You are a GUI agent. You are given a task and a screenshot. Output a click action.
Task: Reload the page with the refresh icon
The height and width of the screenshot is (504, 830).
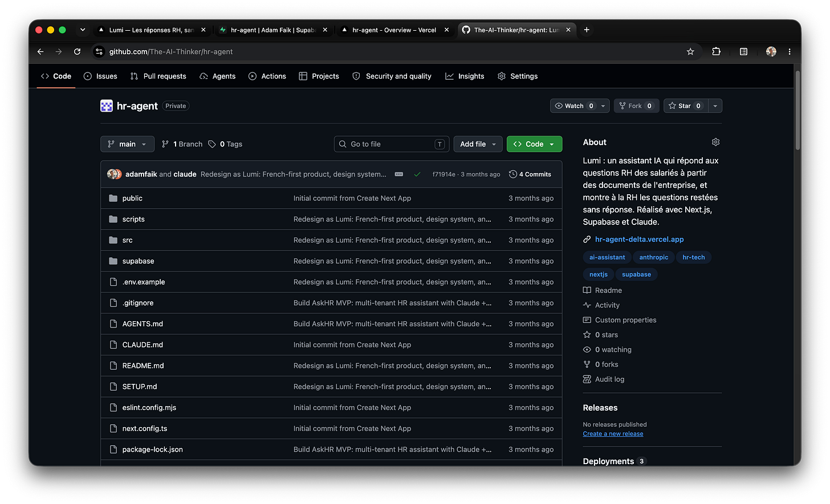(x=77, y=52)
